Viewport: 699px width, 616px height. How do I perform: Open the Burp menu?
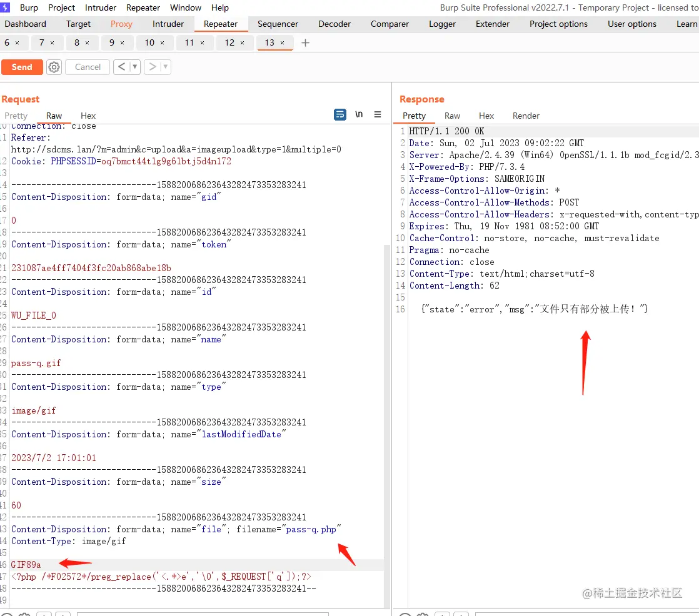[29, 7]
